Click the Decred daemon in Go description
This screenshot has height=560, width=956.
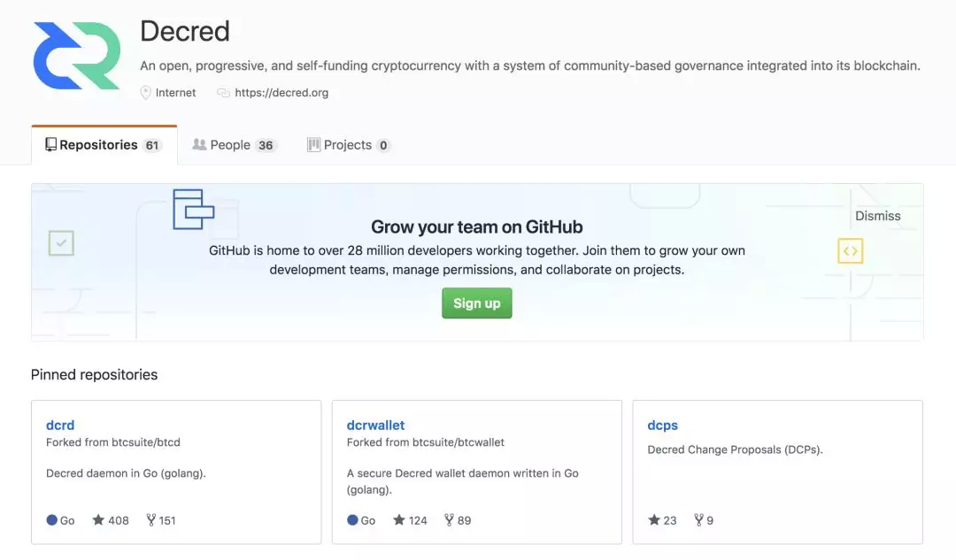(126, 473)
